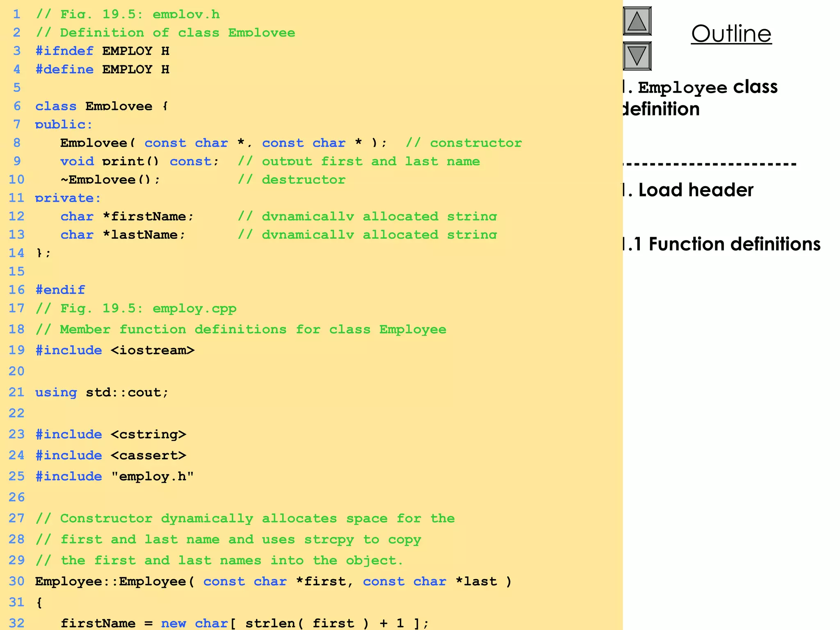
Task: Click line number 16
Action: (17, 290)
